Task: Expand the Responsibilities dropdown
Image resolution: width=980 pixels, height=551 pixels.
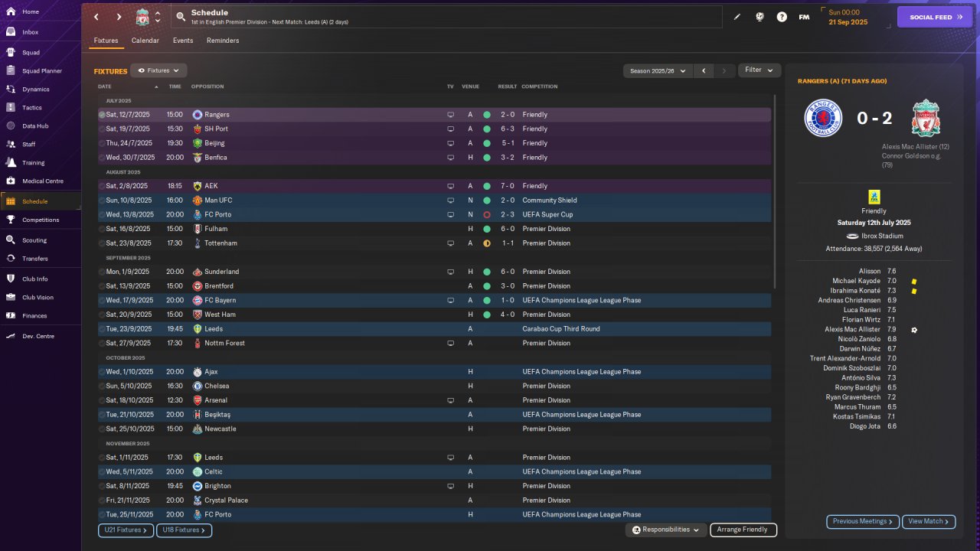Action: pyautogui.click(x=665, y=530)
